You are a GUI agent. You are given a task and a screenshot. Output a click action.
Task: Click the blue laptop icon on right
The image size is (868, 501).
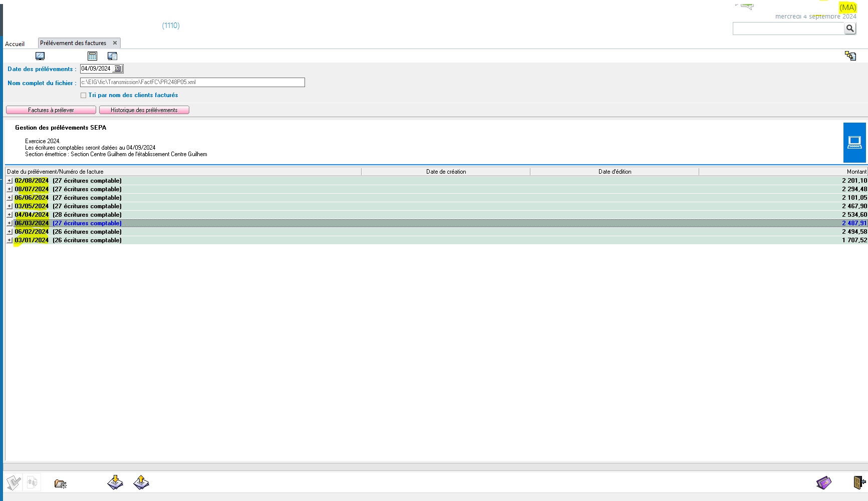[854, 143]
